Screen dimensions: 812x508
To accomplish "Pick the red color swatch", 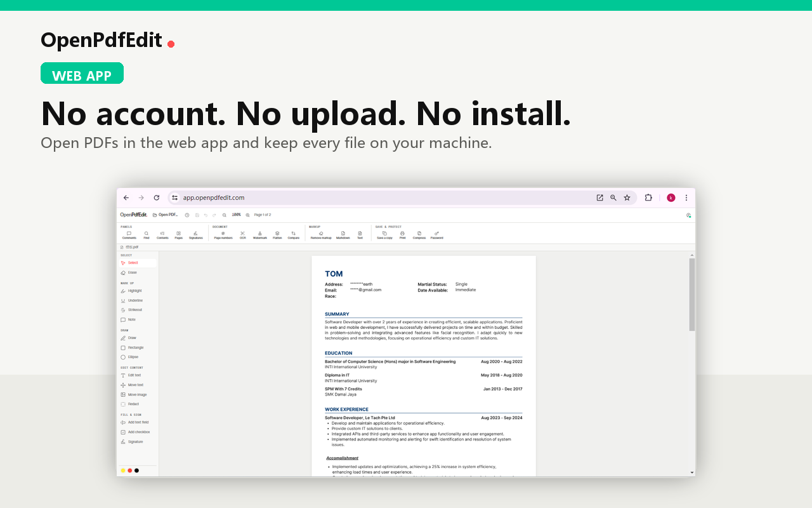I will coord(129,471).
